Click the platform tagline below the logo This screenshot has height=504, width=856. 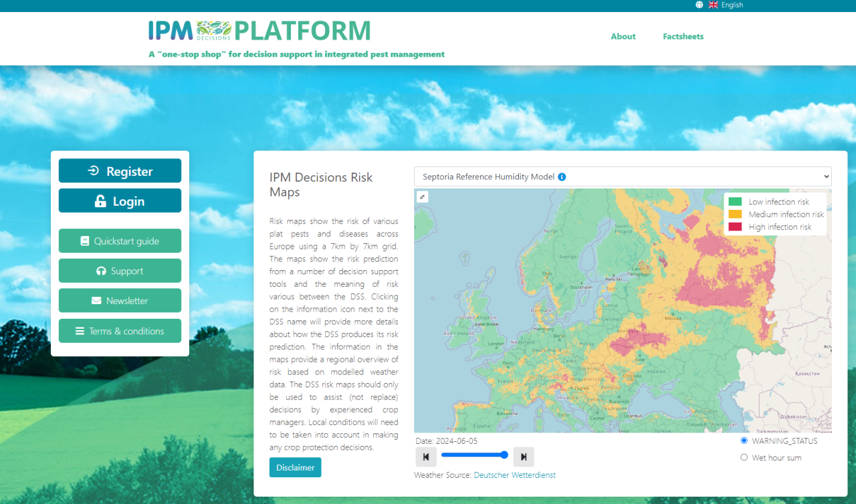[296, 54]
